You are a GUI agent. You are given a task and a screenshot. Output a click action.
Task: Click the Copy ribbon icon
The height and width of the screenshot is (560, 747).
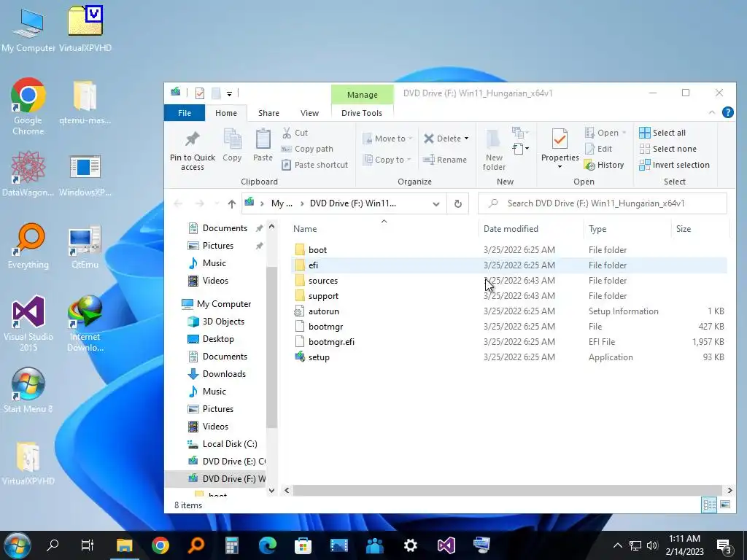click(x=232, y=139)
